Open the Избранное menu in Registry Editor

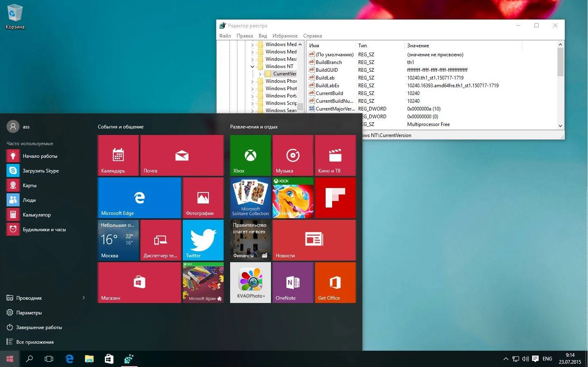tap(285, 36)
